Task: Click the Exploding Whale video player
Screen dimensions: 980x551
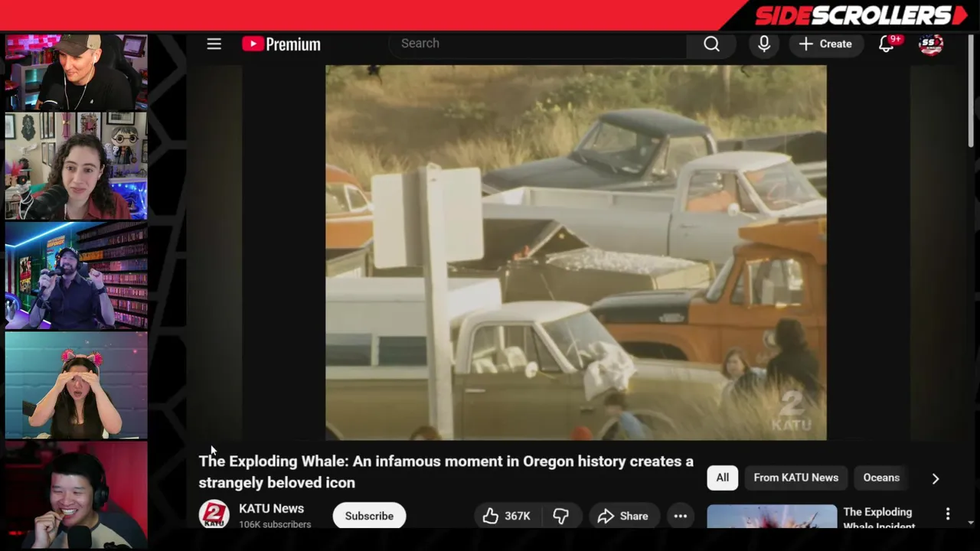Action: pos(576,253)
